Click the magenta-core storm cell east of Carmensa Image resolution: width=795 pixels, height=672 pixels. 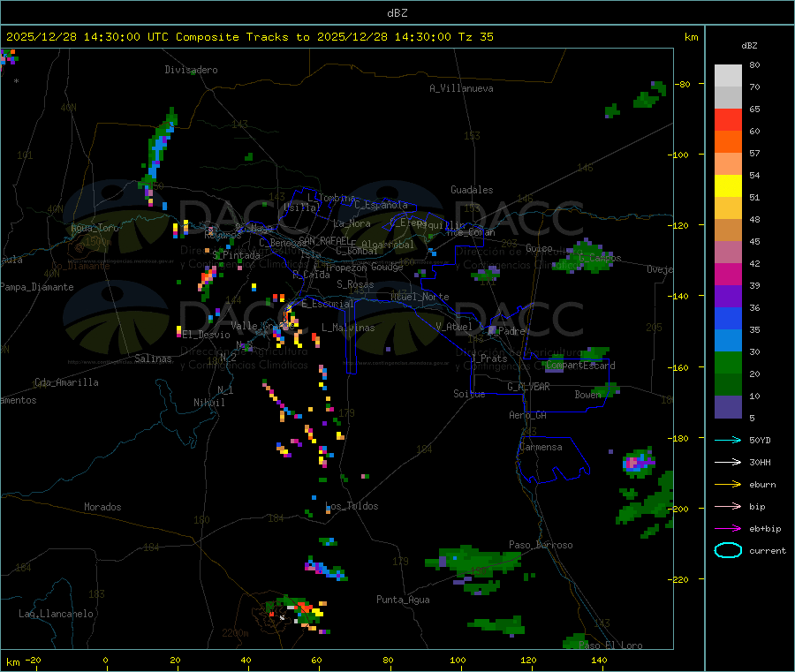639,462
